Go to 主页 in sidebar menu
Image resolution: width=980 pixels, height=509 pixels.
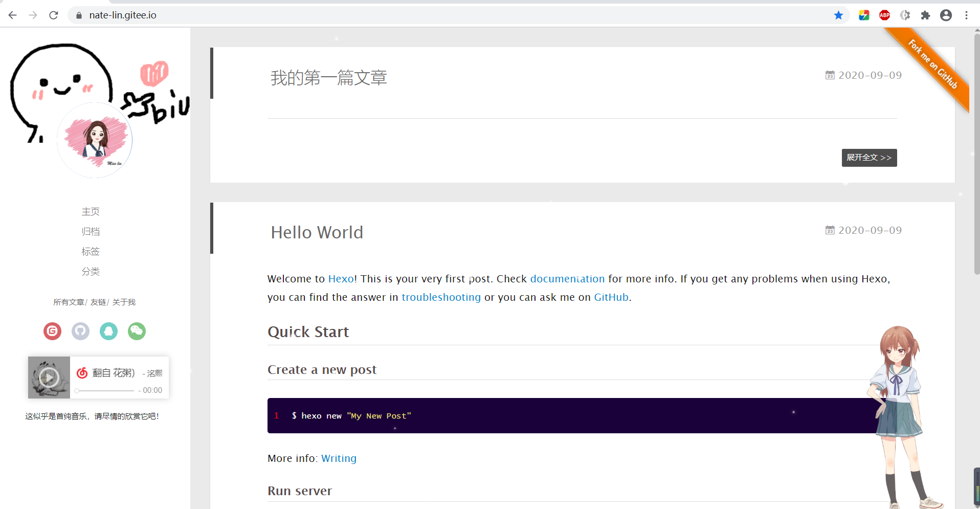(91, 212)
